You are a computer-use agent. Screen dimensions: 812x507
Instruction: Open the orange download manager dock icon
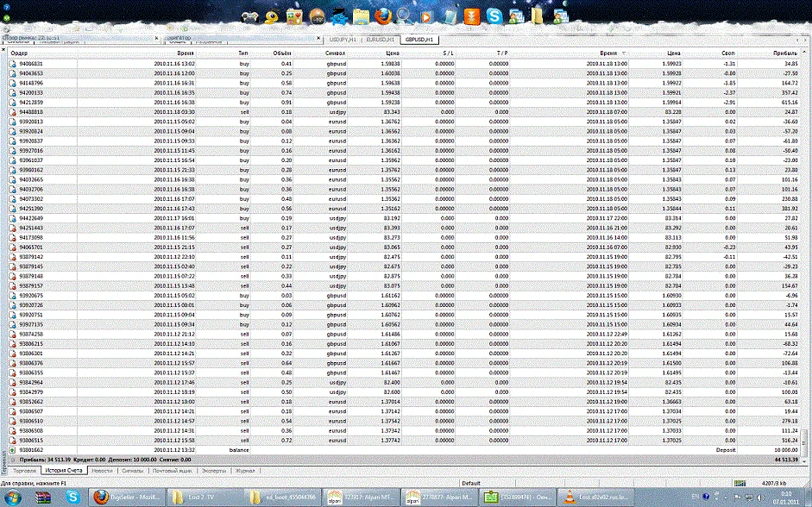(x=472, y=16)
